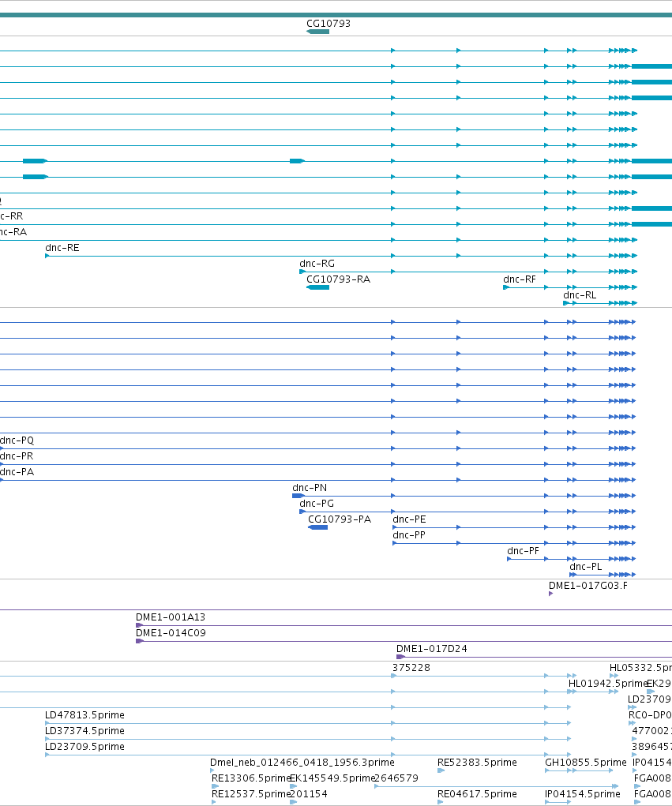Select the CG10793 gene arrow glyph
The height and width of the screenshot is (806, 672).
click(317, 32)
